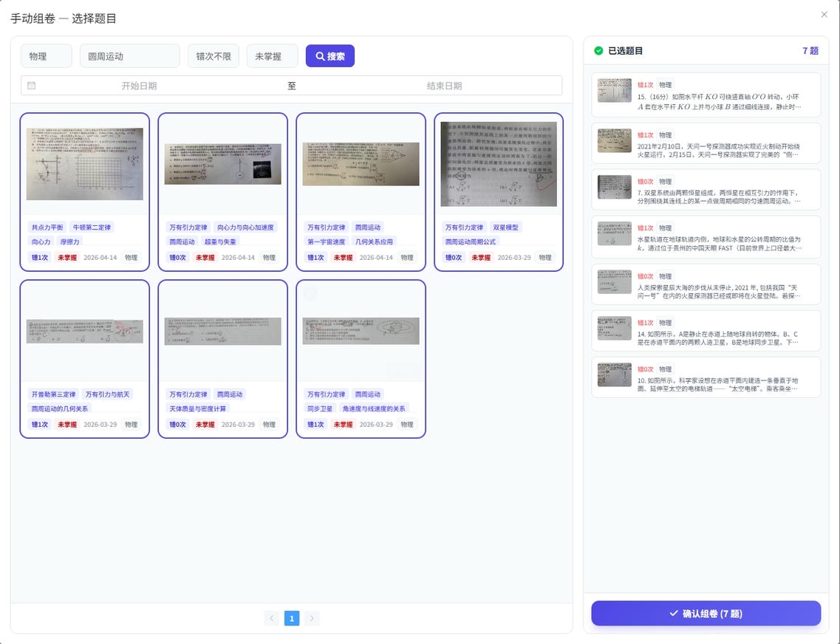Click thumbnail of chosen item 15
This screenshot has width=840, height=644.
(615, 90)
